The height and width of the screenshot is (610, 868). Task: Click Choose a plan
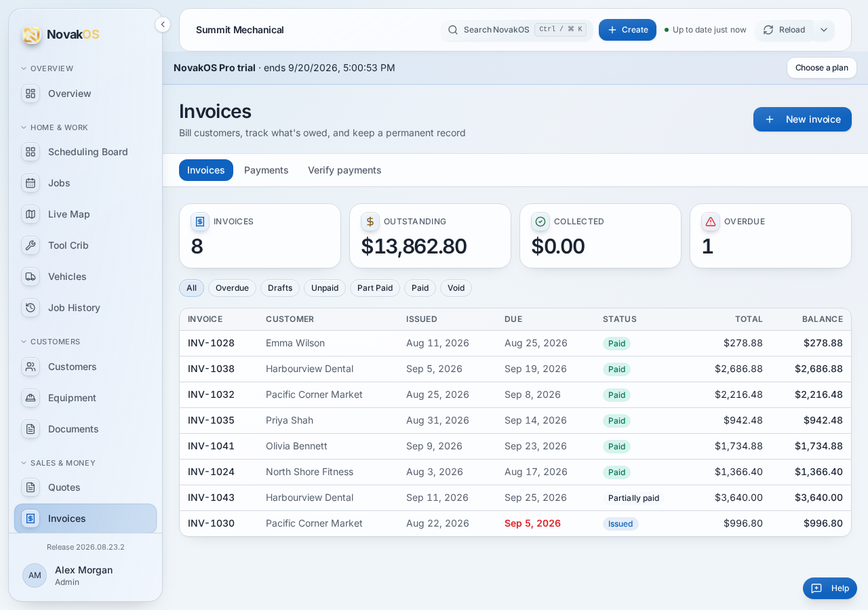tap(822, 68)
